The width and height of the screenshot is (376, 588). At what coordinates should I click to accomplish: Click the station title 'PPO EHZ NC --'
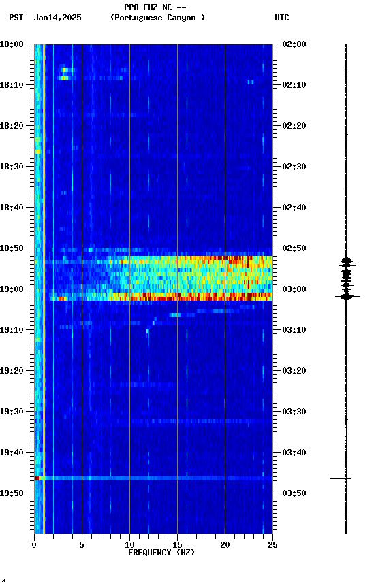point(155,7)
